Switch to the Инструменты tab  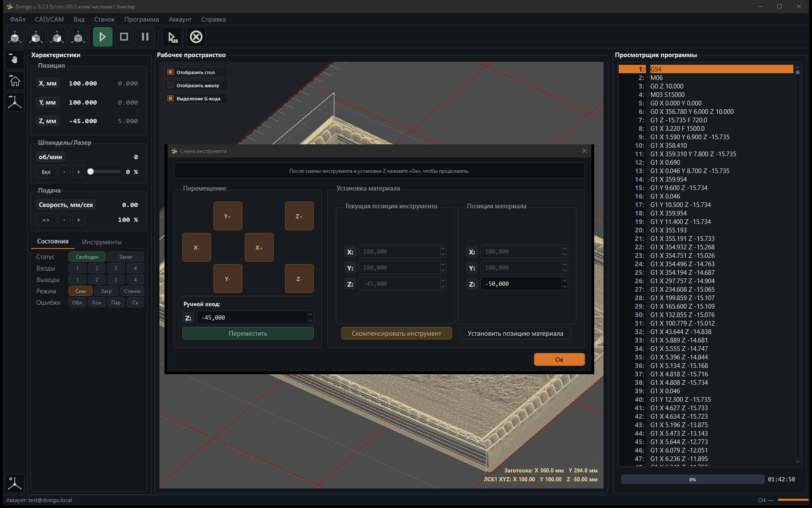pos(102,242)
